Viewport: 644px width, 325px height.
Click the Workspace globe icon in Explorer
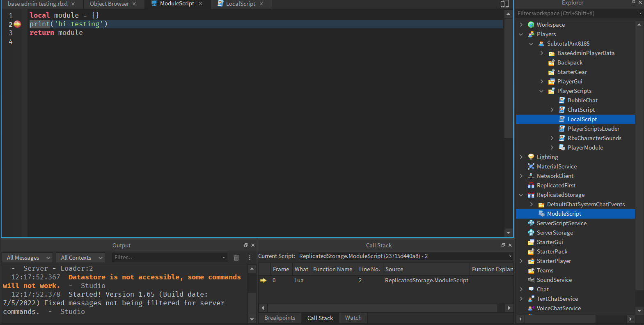531,25
